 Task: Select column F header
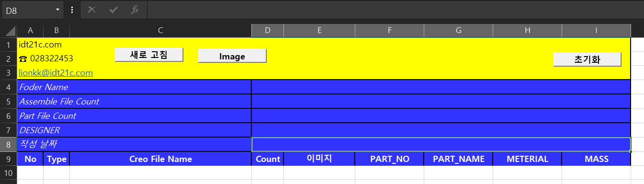point(389,31)
